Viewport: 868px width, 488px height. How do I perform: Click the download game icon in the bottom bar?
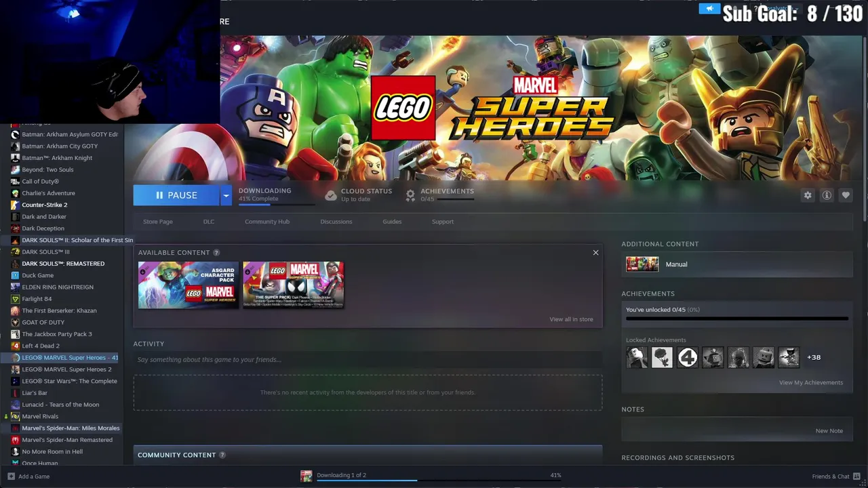pyautogui.click(x=307, y=476)
